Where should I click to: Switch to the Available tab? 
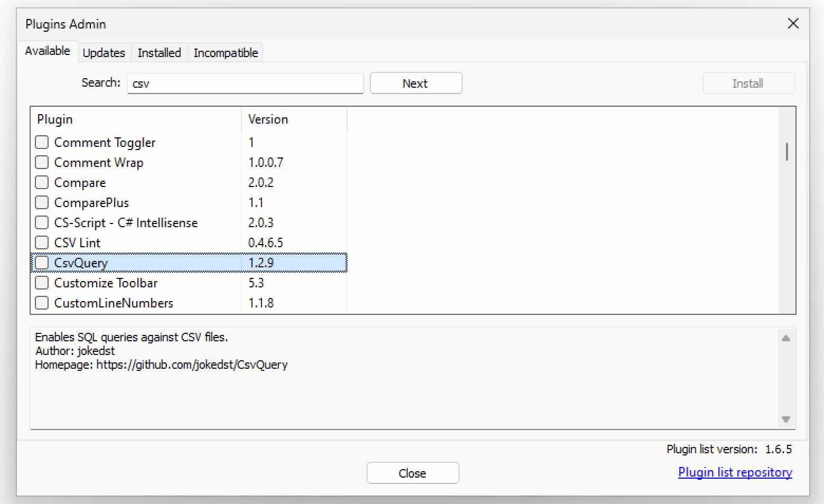click(x=47, y=51)
